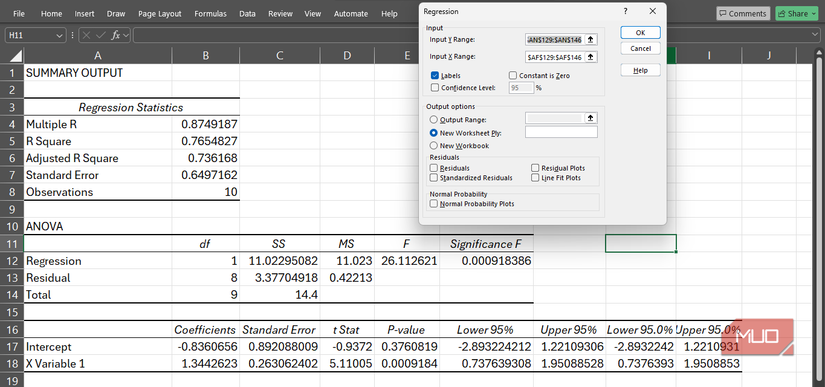Viewport: 825px width, 387px height.
Task: Select column J header
Action: click(769, 55)
